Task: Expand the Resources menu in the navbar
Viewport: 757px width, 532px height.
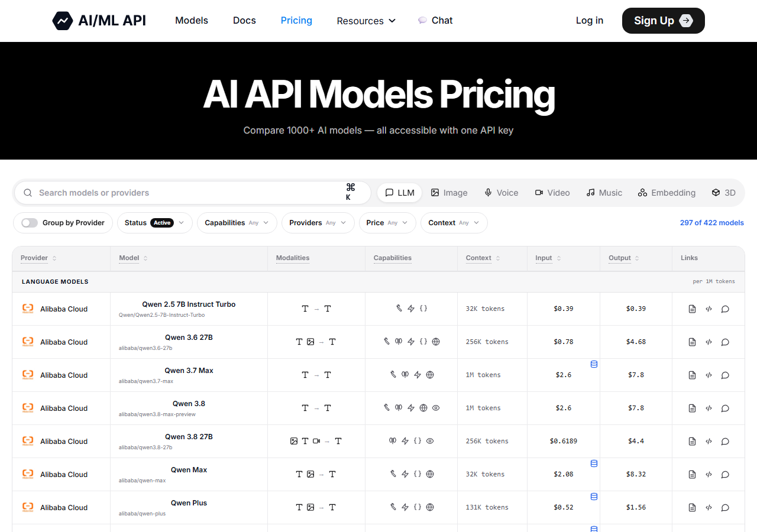Action: pos(366,21)
